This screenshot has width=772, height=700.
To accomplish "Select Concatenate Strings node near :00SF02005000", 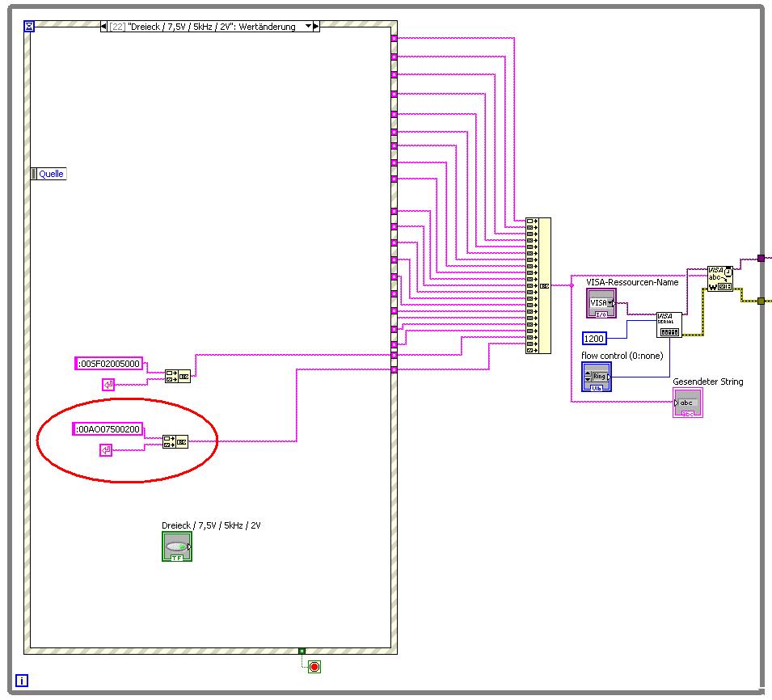I will coord(178,377).
